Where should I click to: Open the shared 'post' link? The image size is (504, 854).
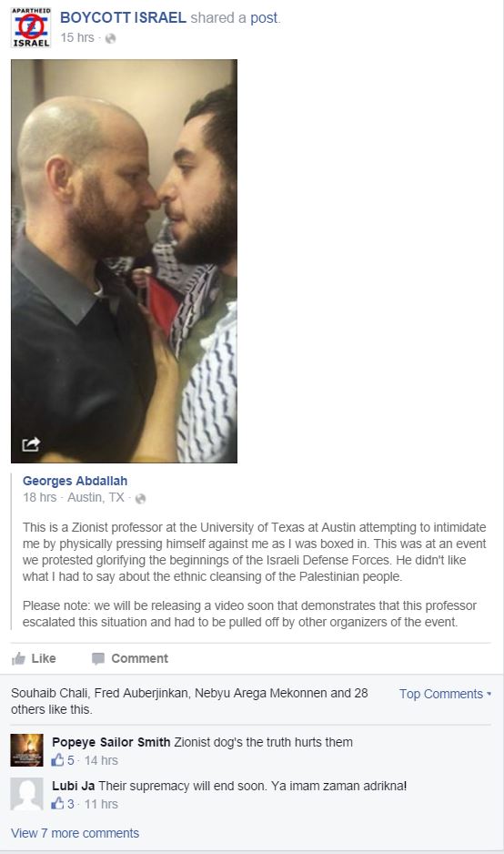[264, 18]
